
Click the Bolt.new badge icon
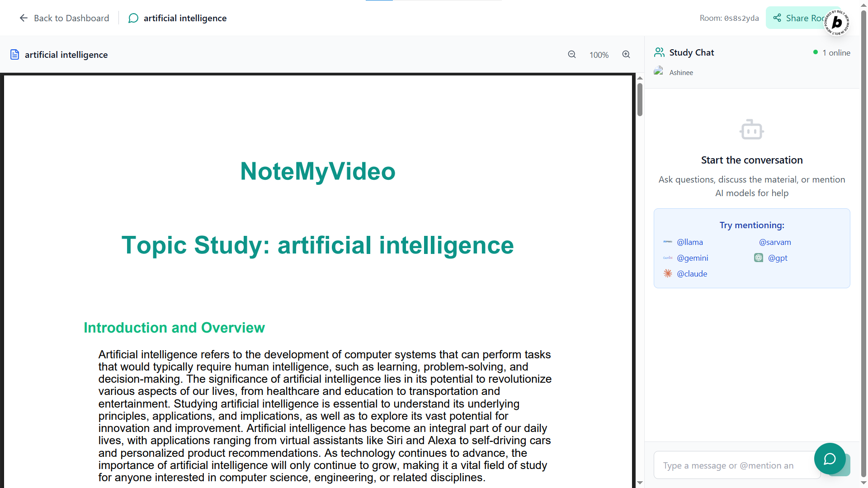point(837,22)
